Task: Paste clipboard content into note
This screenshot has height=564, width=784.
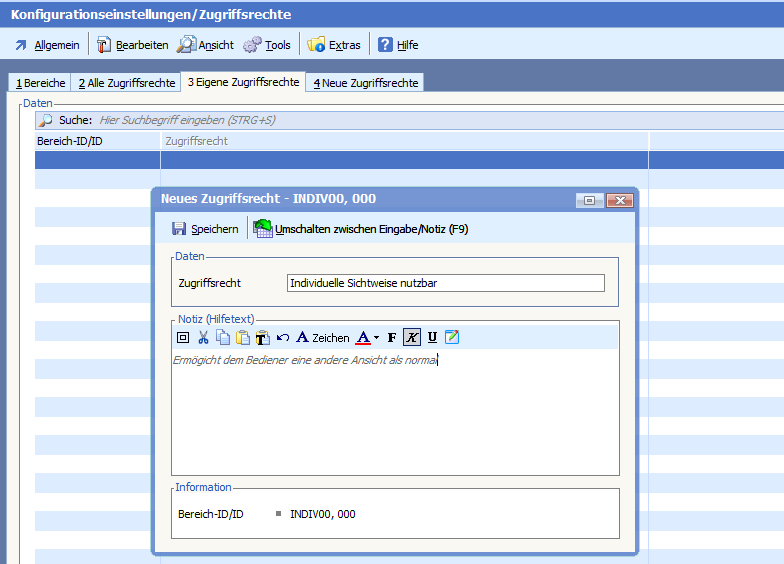Action: tap(243, 338)
